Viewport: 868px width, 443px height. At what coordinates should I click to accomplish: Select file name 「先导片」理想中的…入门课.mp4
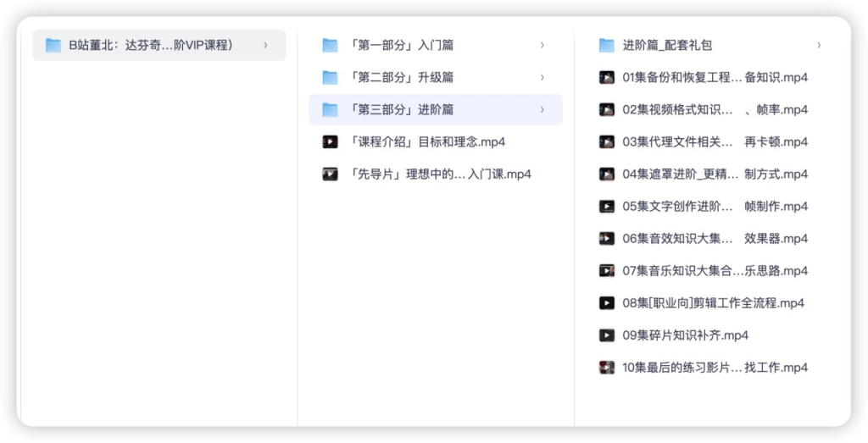point(441,174)
